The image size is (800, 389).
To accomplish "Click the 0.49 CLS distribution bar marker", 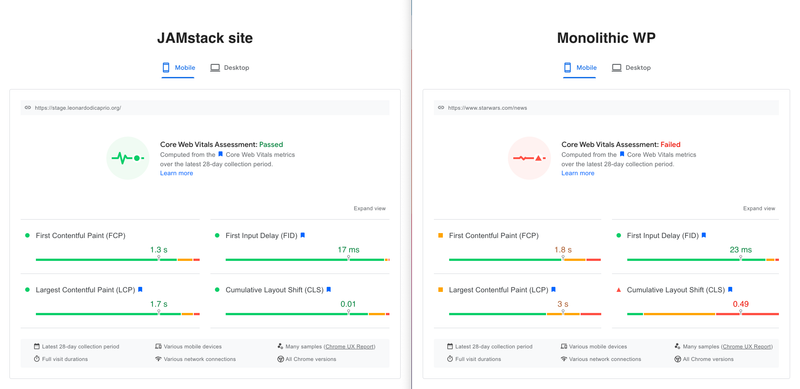I will coord(740,311).
